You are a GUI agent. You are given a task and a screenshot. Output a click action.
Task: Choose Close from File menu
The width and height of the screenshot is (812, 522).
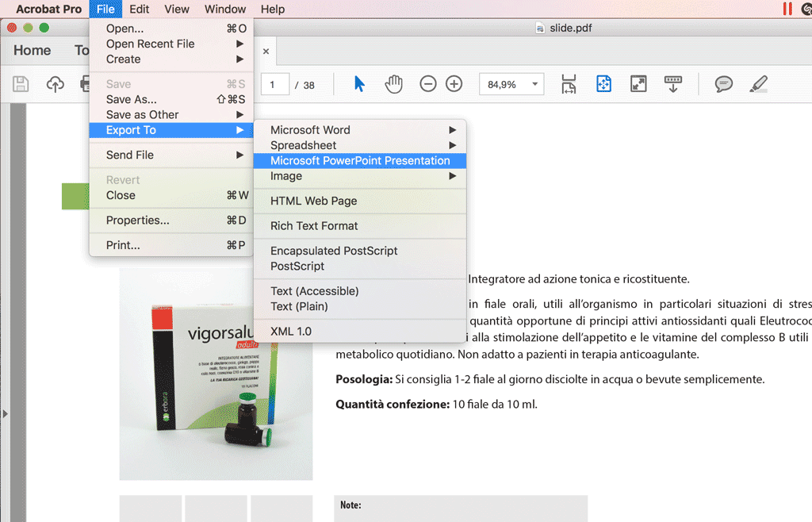coord(171,195)
